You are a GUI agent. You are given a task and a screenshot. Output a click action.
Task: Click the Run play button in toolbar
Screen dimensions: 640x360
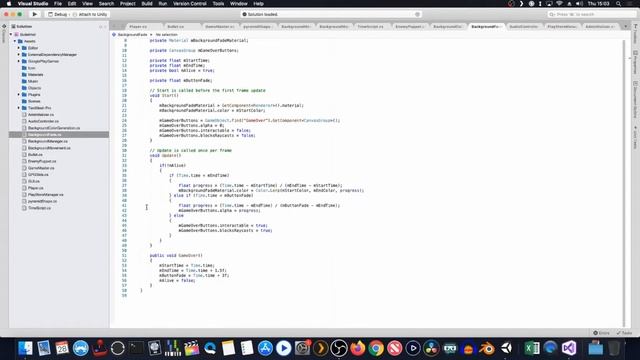pyautogui.click(x=35, y=14)
